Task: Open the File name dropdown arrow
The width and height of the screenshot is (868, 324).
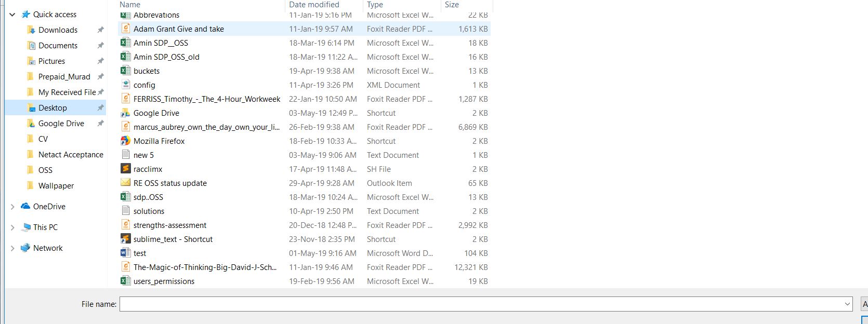Action: (848, 304)
